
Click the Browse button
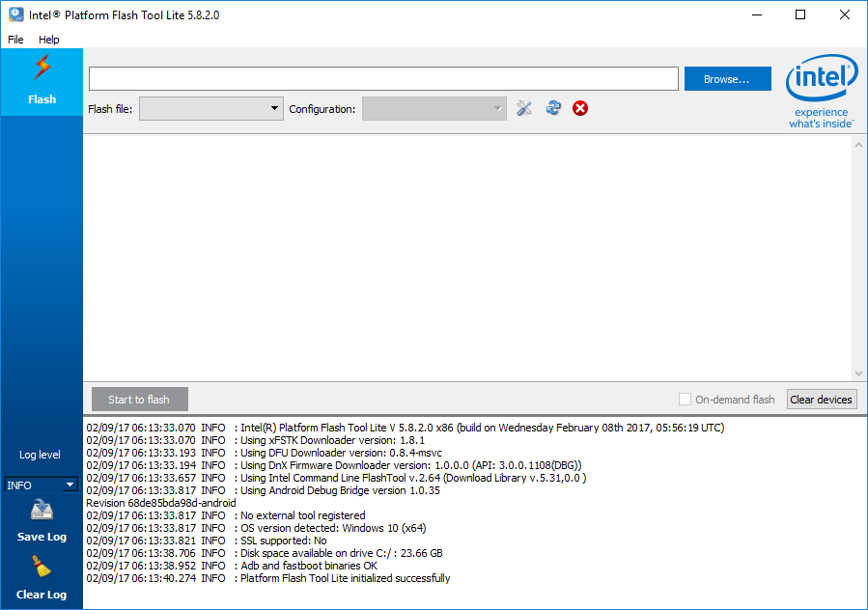[x=727, y=78]
